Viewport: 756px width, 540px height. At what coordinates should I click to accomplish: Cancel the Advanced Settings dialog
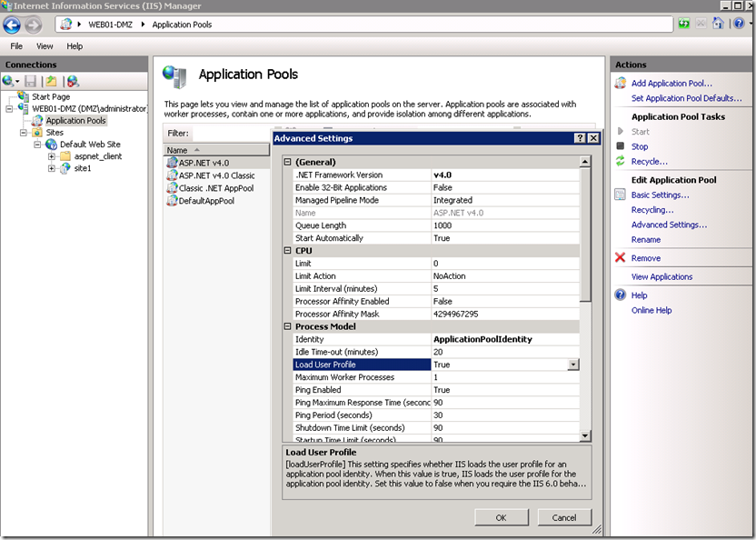(564, 517)
